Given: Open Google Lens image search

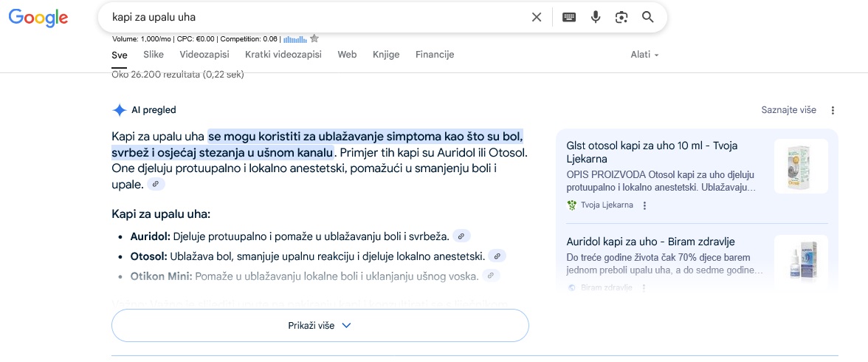Looking at the screenshot, I should point(621,17).
